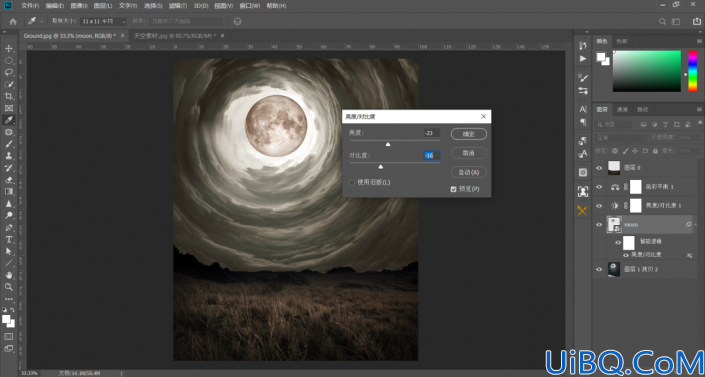Click the 自动(A) button
The width and height of the screenshot is (705, 377).
click(469, 172)
